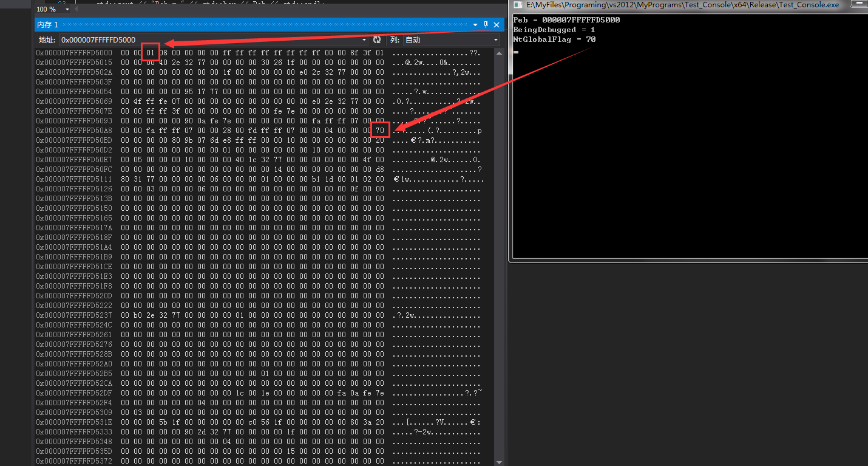Image resolution: width=868 pixels, height=466 pixels.
Task: Click the scroll-up arrow on memory scrollbar
Action: pyautogui.click(x=500, y=52)
